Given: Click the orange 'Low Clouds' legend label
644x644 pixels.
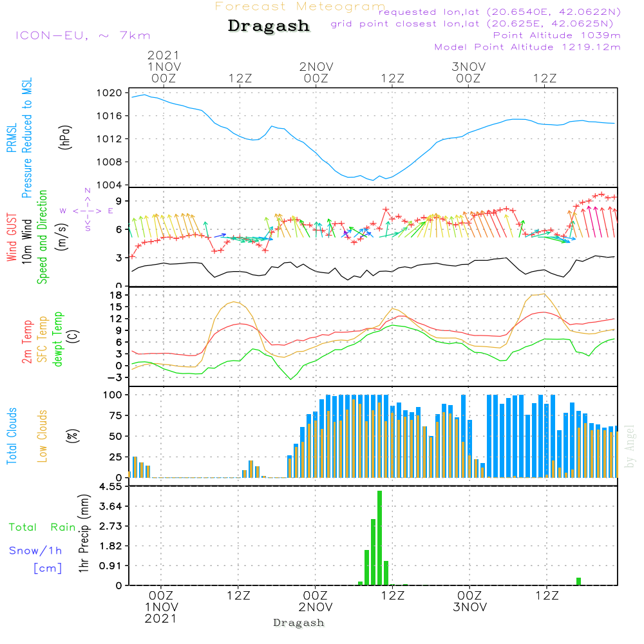Looking at the screenshot, I should 43,436.
